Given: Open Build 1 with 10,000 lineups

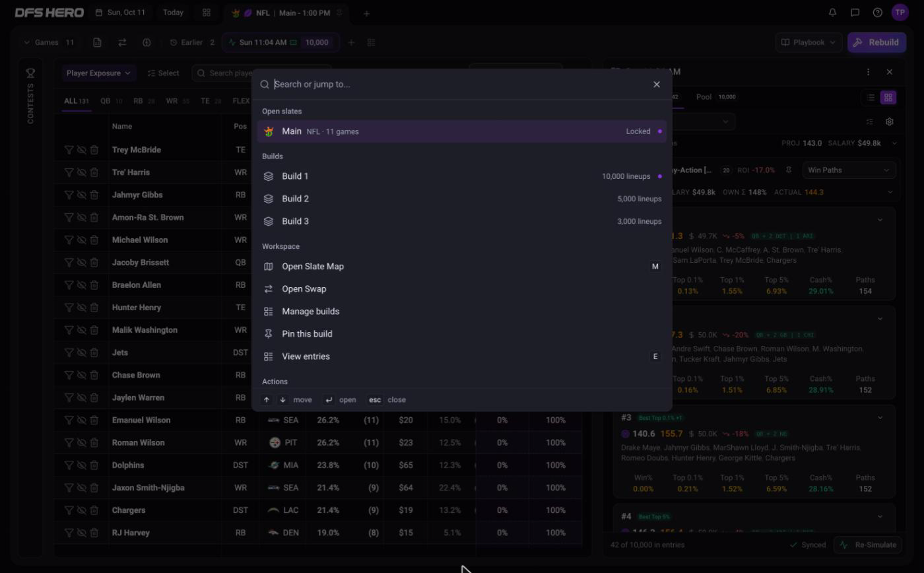Looking at the screenshot, I should [x=461, y=176].
